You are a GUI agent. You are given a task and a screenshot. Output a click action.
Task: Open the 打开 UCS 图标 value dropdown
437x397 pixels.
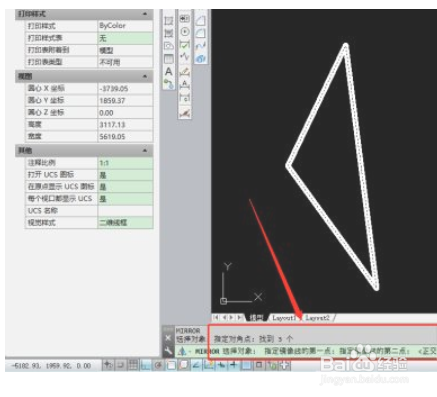125,175
